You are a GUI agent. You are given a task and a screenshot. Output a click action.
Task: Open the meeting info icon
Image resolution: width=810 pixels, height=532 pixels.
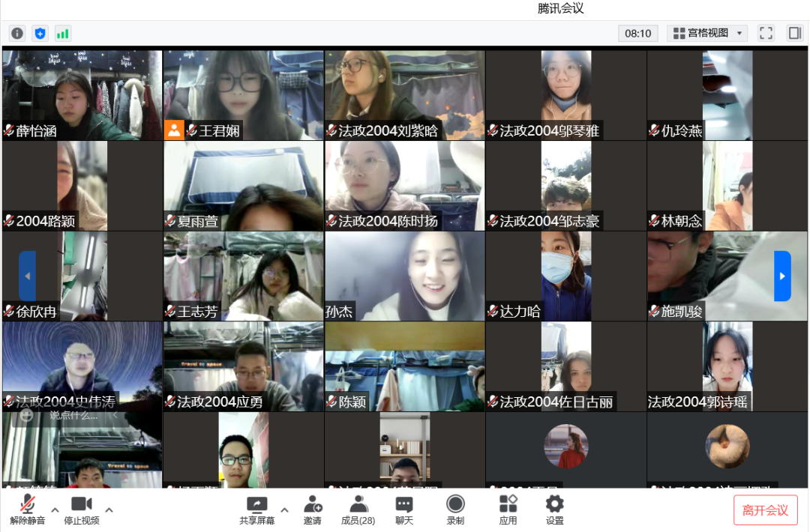pyautogui.click(x=17, y=33)
